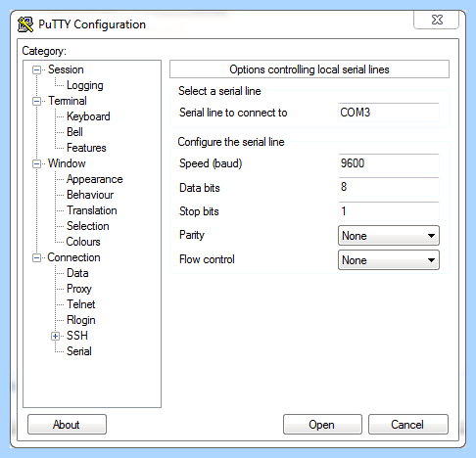Select the Telnet category

tap(81, 304)
